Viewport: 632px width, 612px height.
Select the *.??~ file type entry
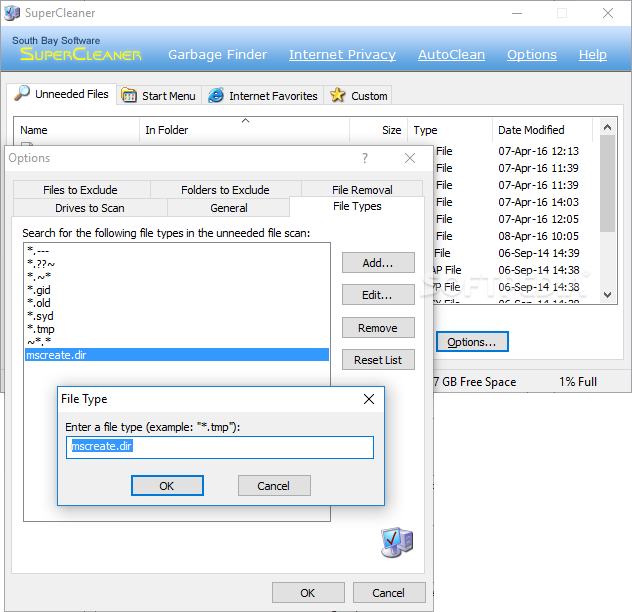[177, 264]
